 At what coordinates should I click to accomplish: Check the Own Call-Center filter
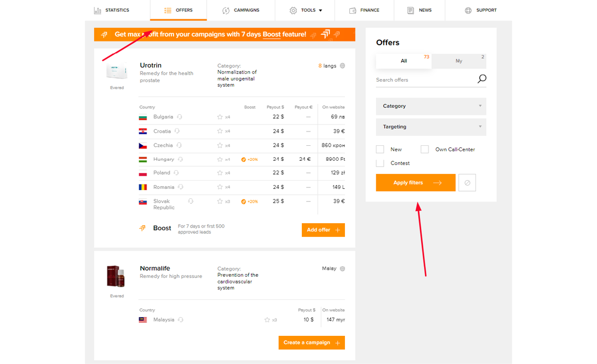(425, 149)
